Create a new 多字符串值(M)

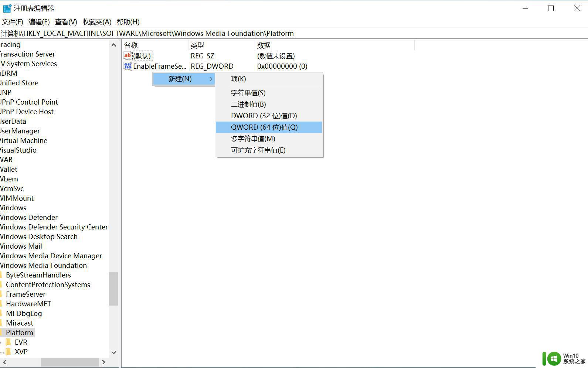269,139
